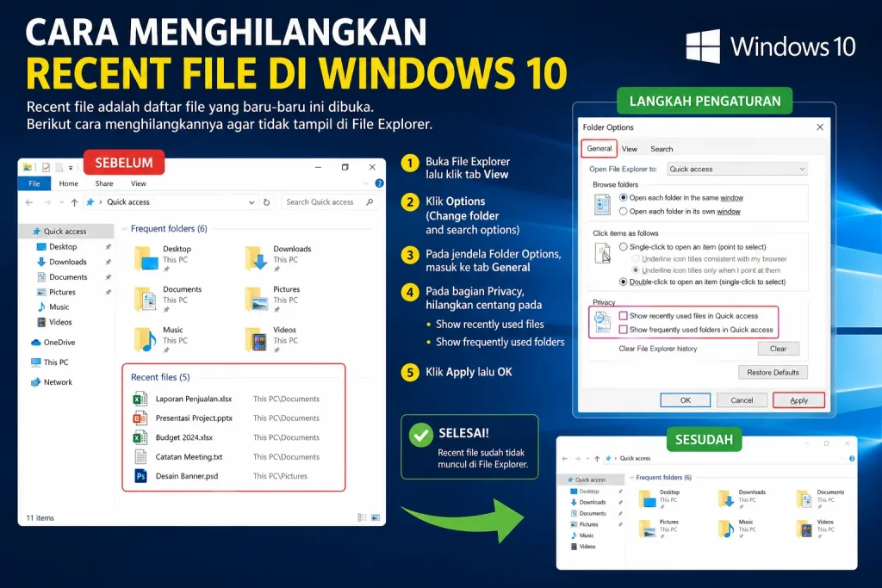Open the Home tab in the SEBELUM Explorer

tap(69, 183)
